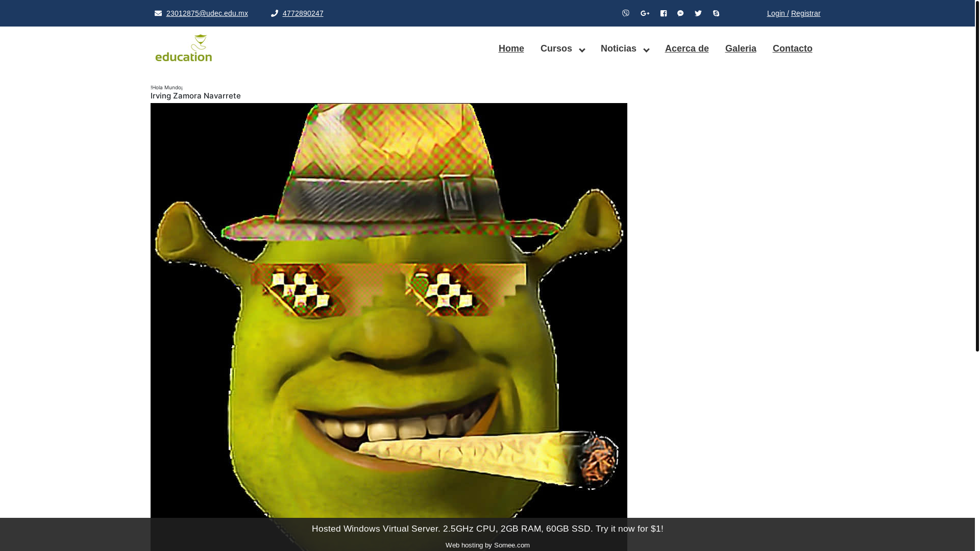The height and width of the screenshot is (551, 980).
Task: Click the envelope email icon
Action: [x=158, y=13]
